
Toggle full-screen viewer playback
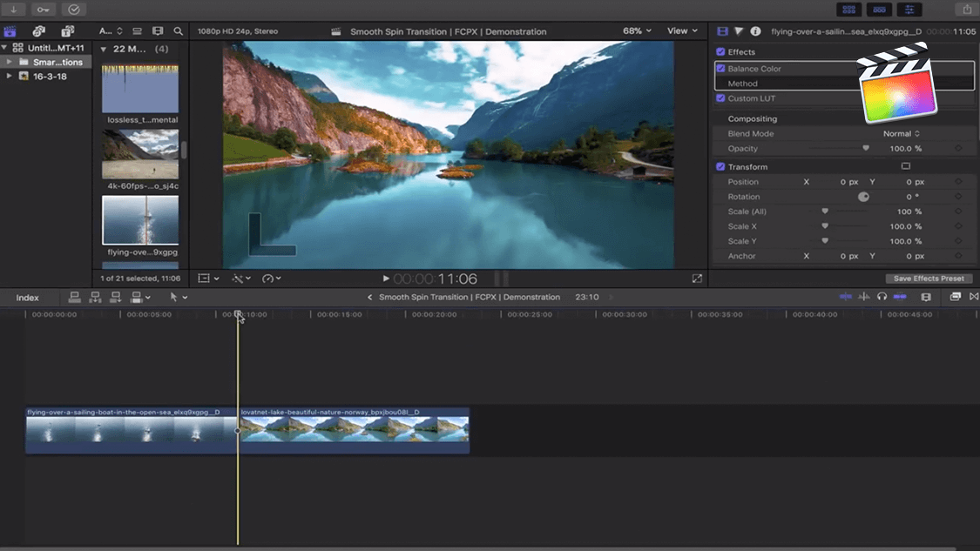click(697, 279)
